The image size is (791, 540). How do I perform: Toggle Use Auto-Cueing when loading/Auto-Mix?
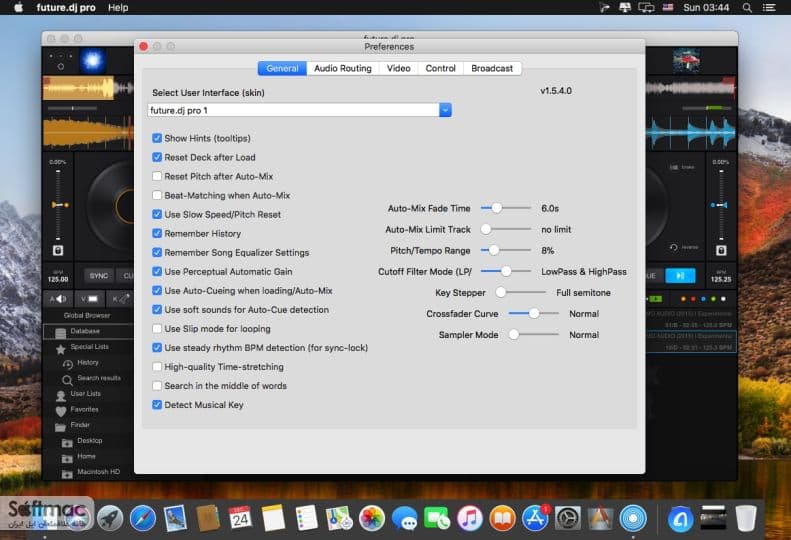coord(157,291)
